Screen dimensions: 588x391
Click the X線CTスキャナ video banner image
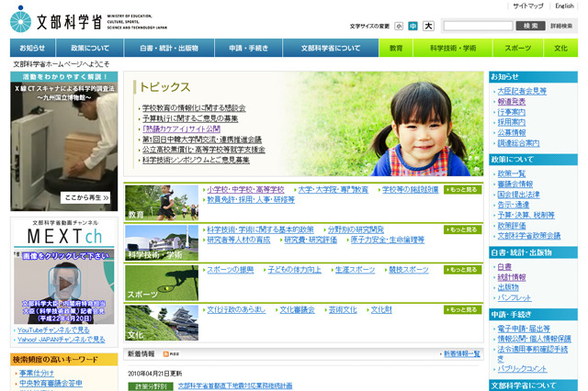(64, 141)
